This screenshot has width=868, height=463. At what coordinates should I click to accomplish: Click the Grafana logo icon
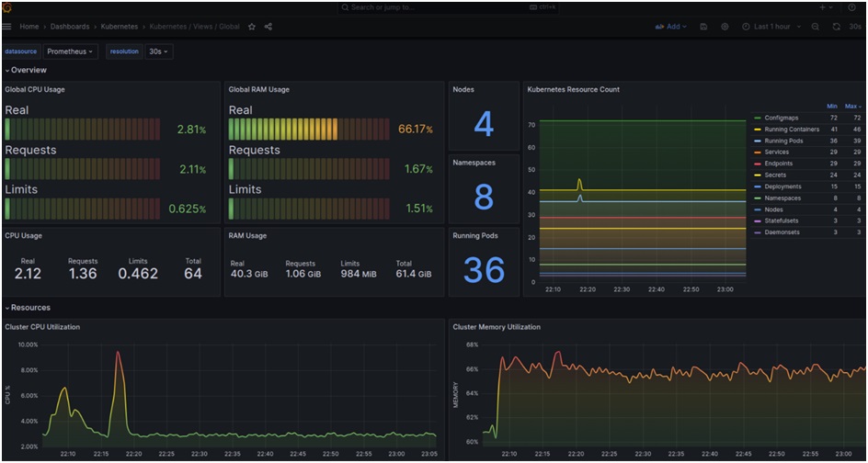click(7, 7)
